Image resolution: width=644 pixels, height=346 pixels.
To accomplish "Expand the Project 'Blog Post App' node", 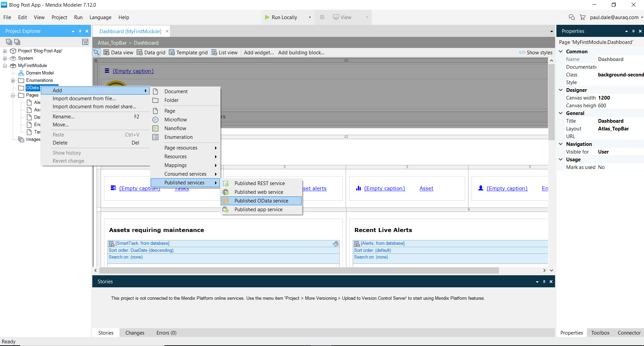I will coord(5,51).
